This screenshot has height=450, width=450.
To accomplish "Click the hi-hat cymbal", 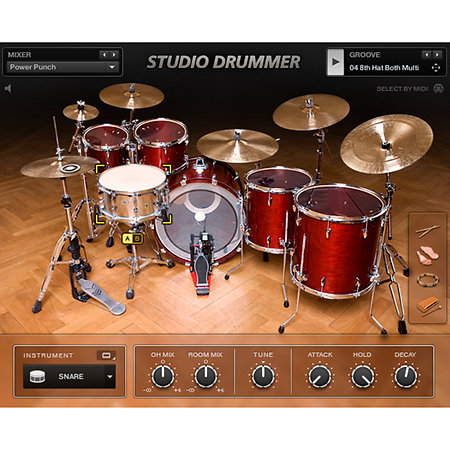I will coord(60,167).
